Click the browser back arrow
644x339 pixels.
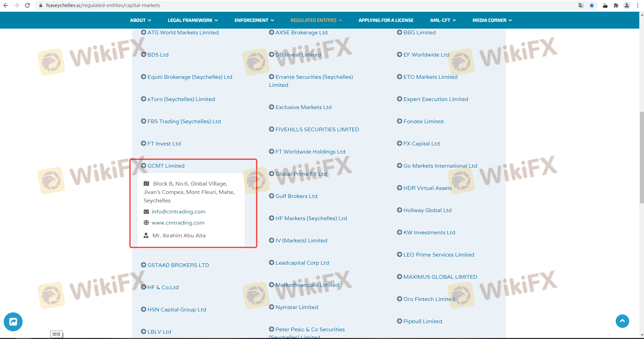[x=6, y=5]
